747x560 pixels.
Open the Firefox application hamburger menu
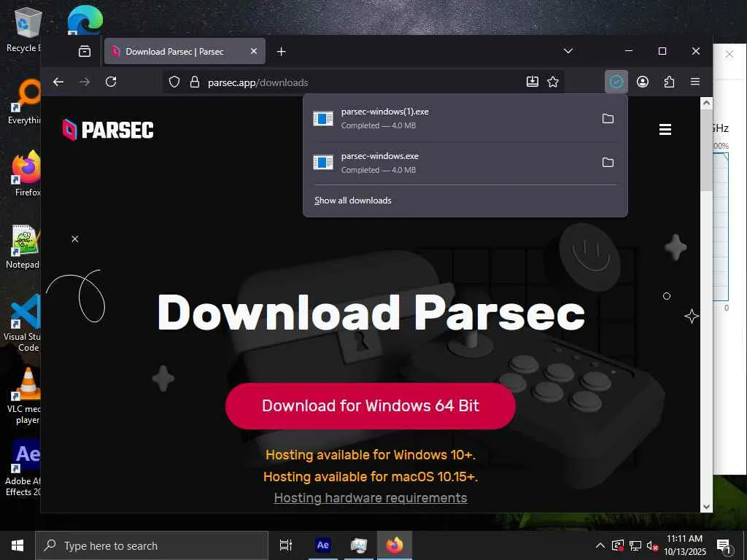pyautogui.click(x=695, y=82)
